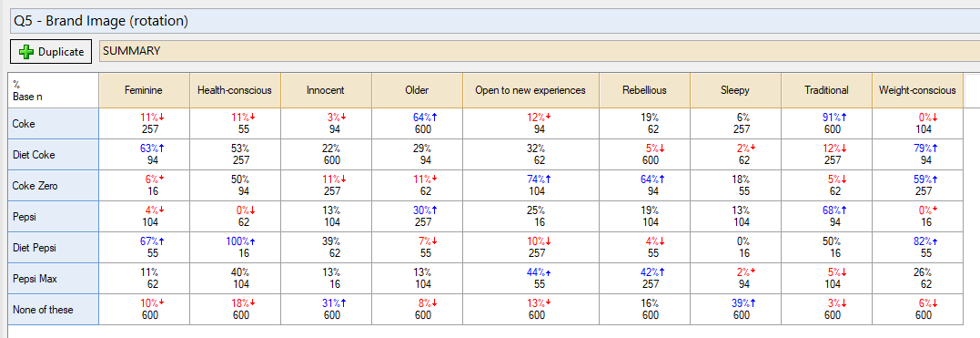
Task: Click Diet Coke Rebellious cell showing 5%
Action: click(x=644, y=155)
